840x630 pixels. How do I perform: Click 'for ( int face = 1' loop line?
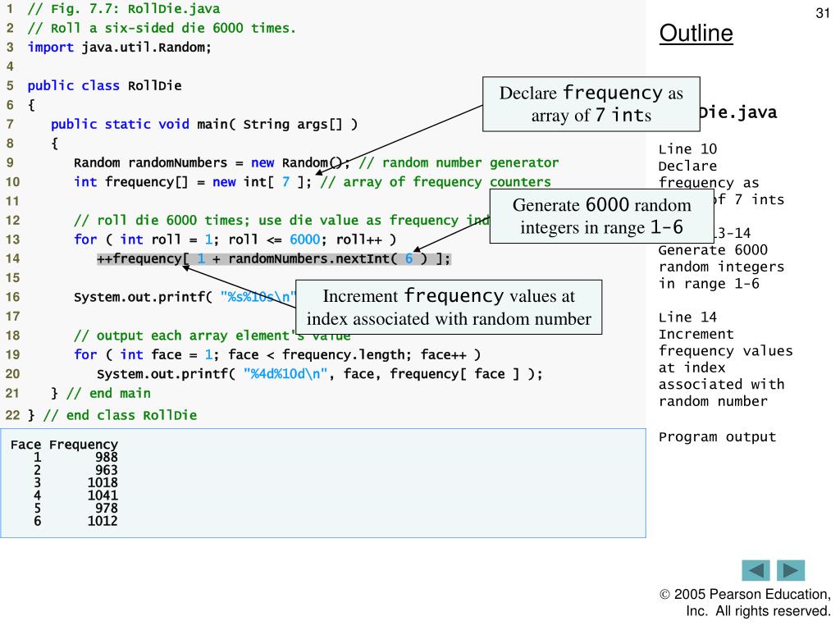click(277, 354)
